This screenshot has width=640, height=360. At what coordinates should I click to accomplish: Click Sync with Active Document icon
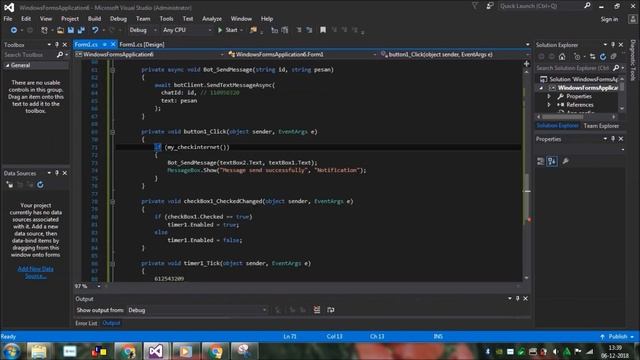point(592,57)
